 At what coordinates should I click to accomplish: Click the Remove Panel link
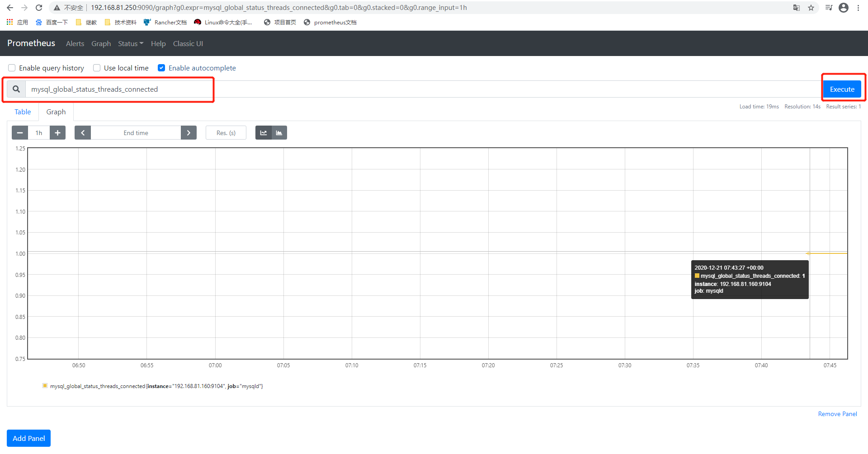837,414
